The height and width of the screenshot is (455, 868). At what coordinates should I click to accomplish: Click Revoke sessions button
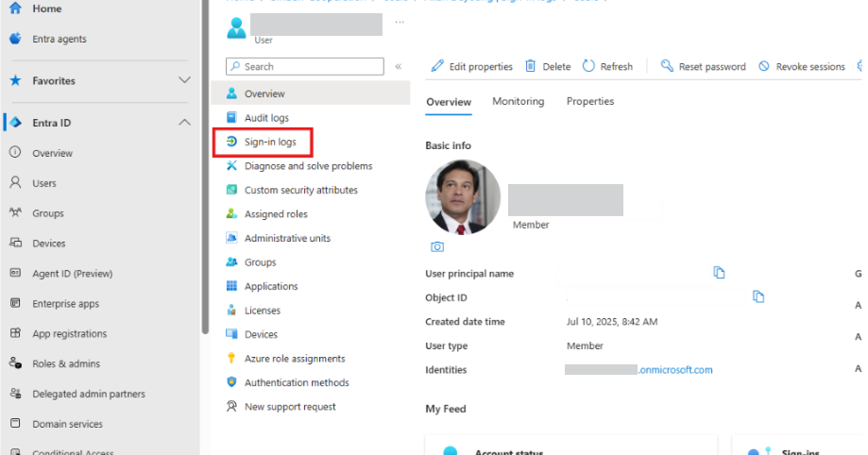pos(802,66)
